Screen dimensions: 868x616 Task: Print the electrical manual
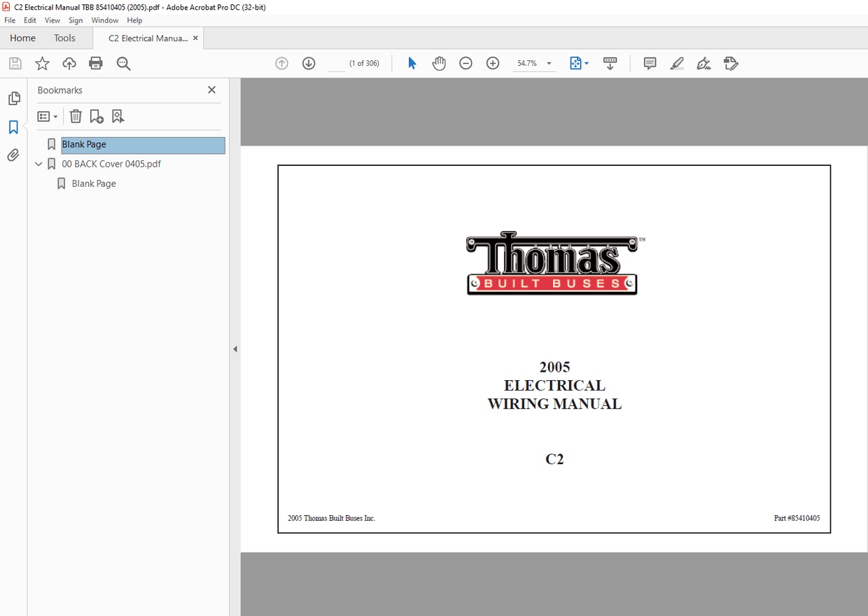coord(96,63)
